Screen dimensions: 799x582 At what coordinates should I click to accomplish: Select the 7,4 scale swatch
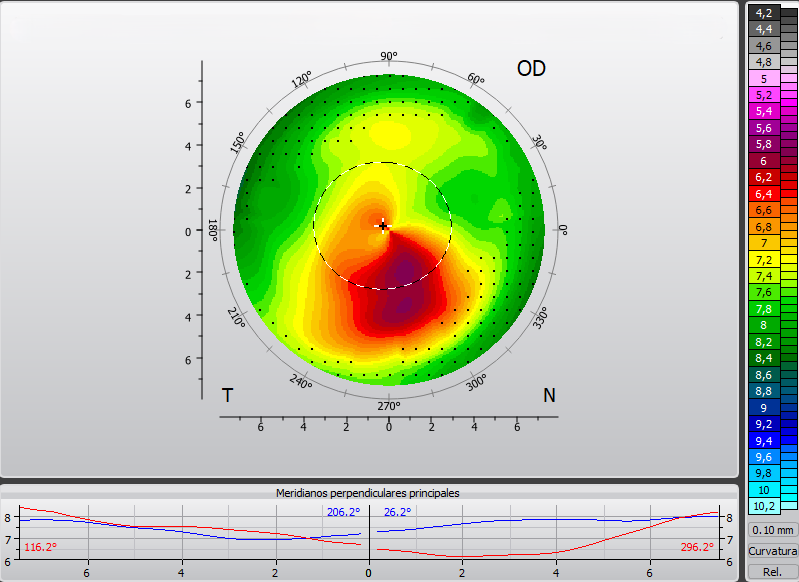tap(764, 276)
